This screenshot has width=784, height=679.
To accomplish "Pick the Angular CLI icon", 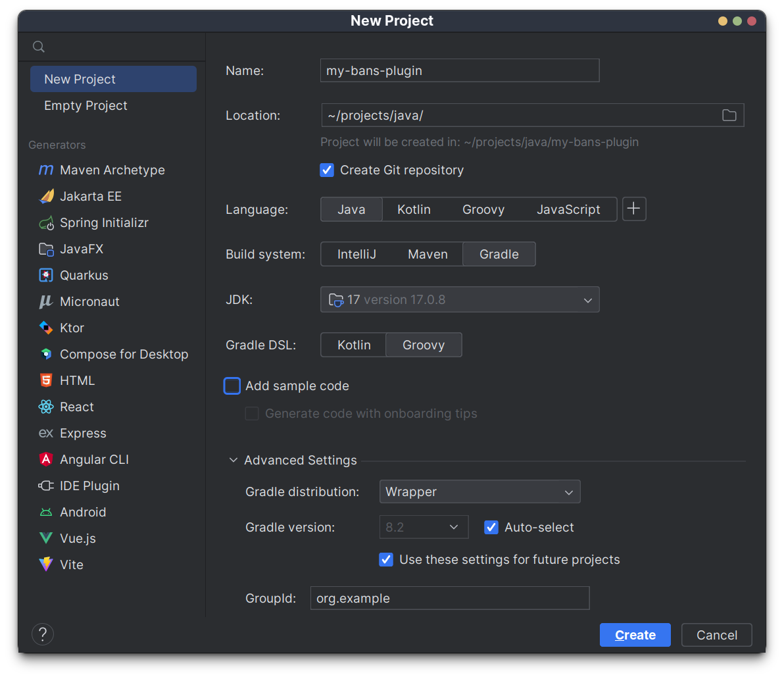I will [x=46, y=459].
